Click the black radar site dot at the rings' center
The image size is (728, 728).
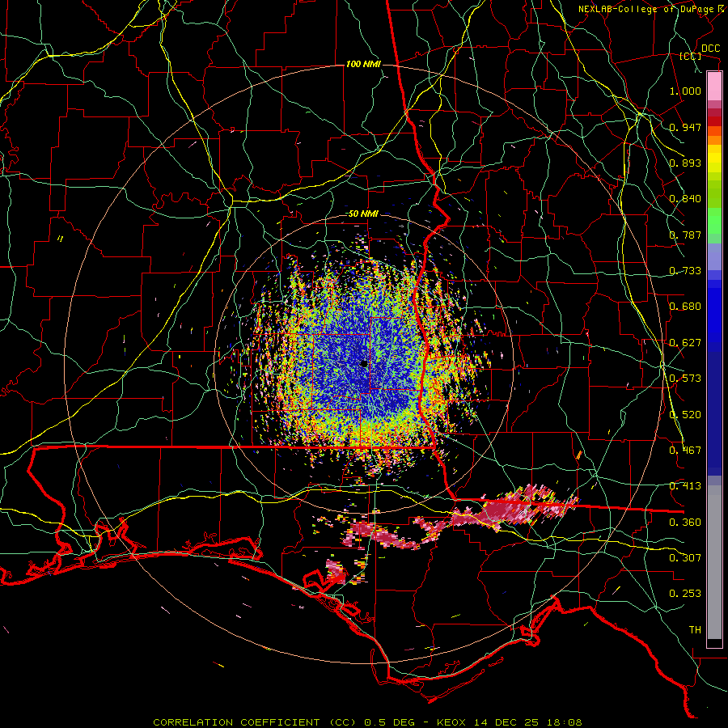[x=364, y=363]
